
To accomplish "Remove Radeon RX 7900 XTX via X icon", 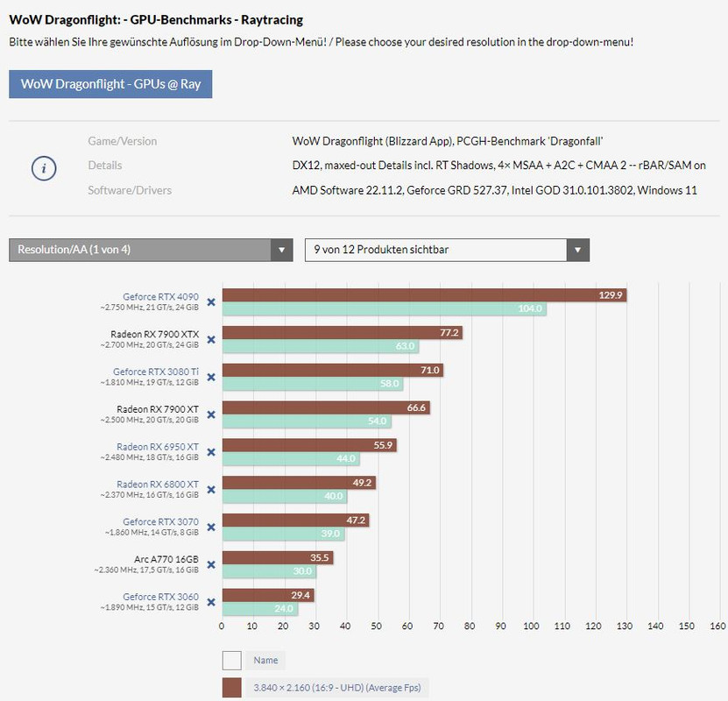I will coord(211,340).
